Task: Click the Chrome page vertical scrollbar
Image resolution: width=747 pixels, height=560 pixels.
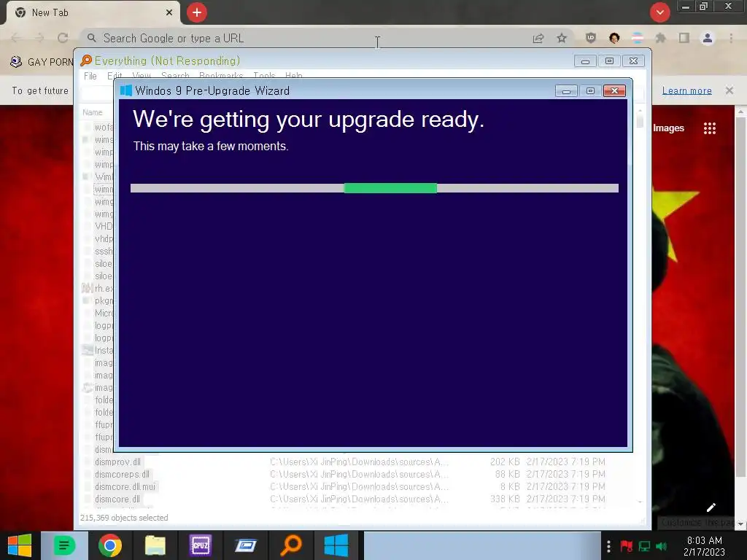Action: 740,316
